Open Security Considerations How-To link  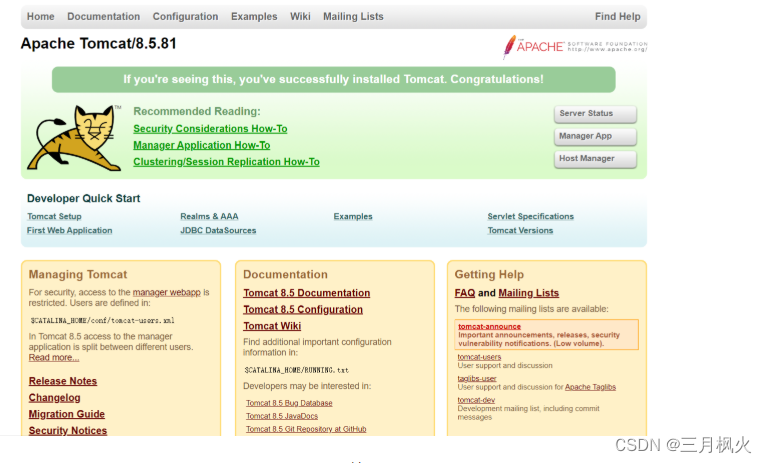210,129
